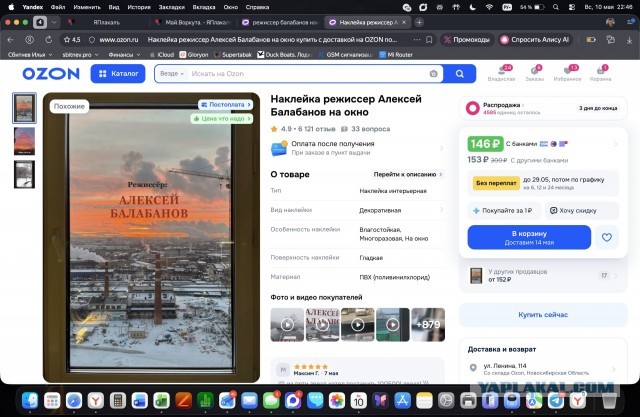Screen dimensions: 640x417
Task: Click the Постоплата badge on product image
Action: (x=226, y=104)
